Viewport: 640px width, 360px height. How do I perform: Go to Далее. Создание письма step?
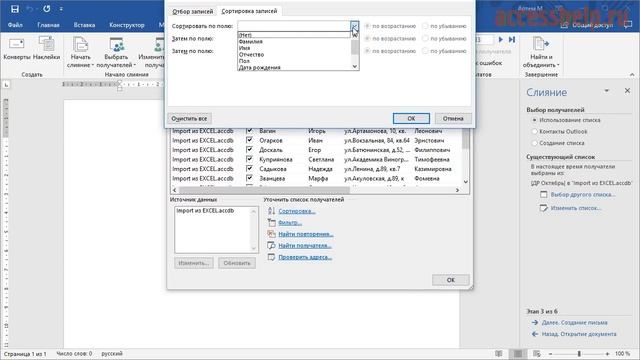coord(575,322)
